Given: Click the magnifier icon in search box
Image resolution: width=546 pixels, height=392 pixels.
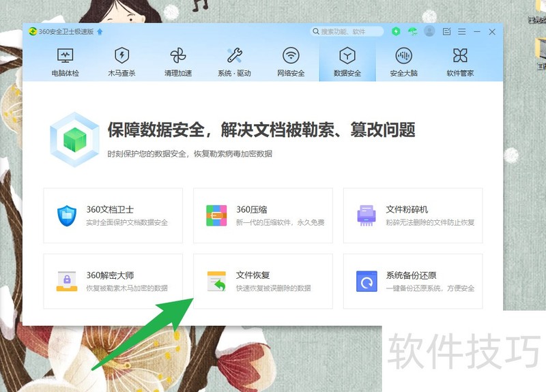Looking at the screenshot, I should click(316, 31).
